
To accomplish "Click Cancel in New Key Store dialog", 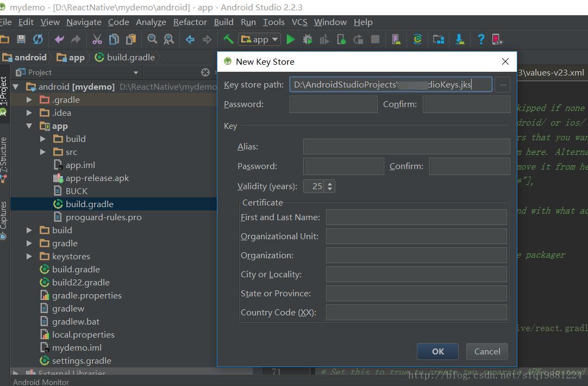I will point(487,352).
